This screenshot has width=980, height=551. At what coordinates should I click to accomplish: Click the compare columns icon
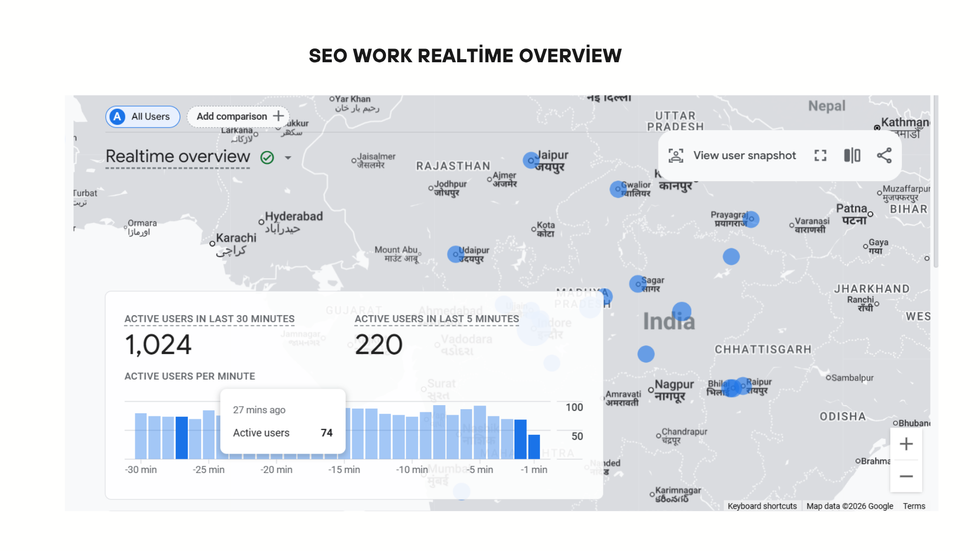(852, 156)
